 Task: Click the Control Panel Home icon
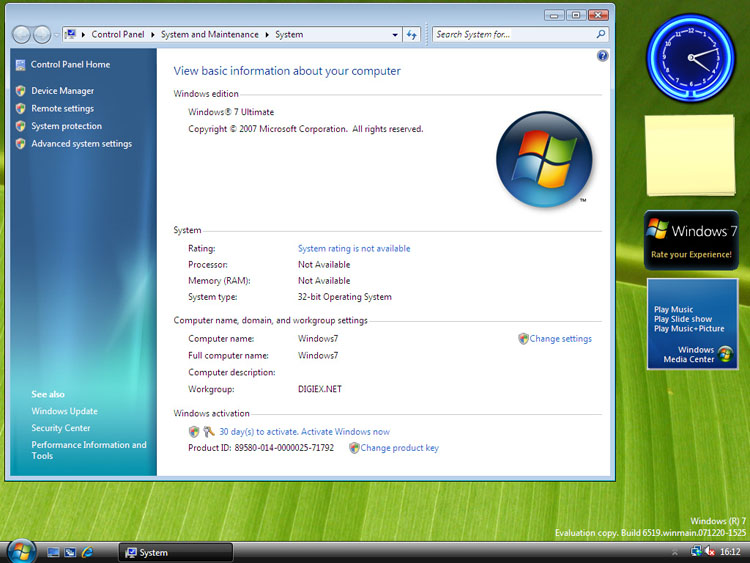click(x=20, y=65)
